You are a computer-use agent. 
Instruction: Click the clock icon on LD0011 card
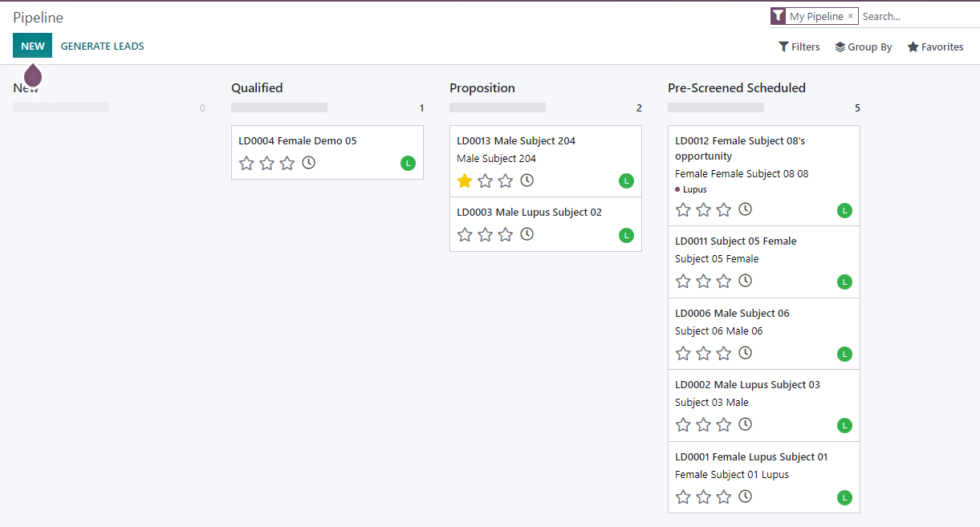pyautogui.click(x=745, y=281)
